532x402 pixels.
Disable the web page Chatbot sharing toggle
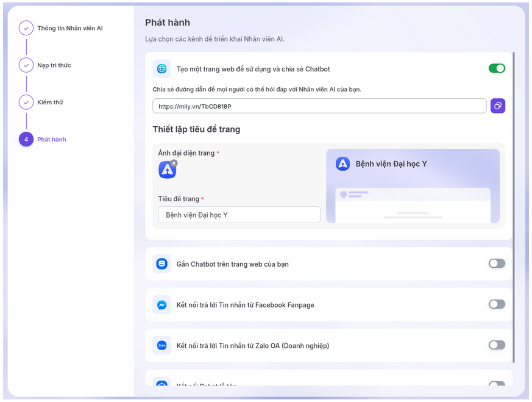[x=497, y=68]
